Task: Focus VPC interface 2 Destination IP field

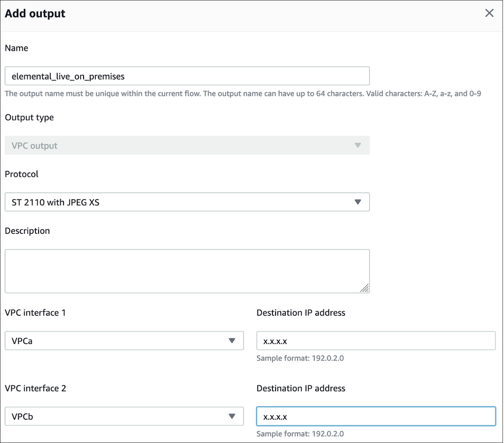Action: (x=376, y=416)
